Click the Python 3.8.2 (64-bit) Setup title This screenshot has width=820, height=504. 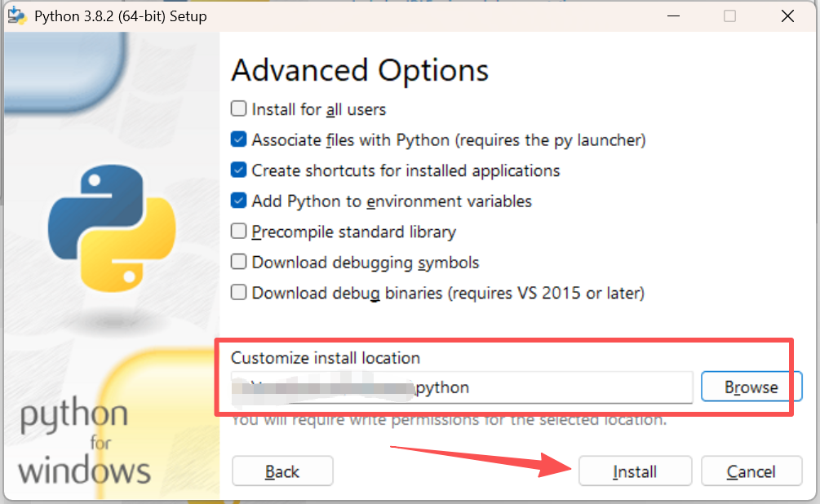(121, 16)
